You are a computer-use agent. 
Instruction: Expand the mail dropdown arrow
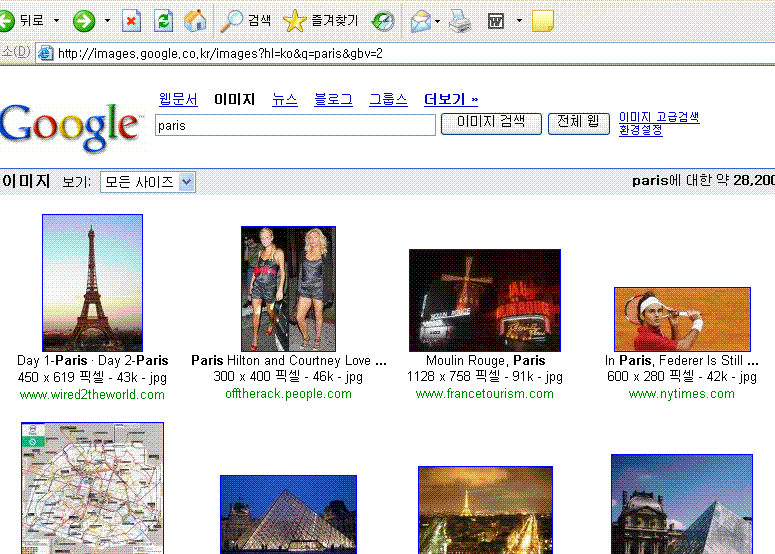coord(437,21)
